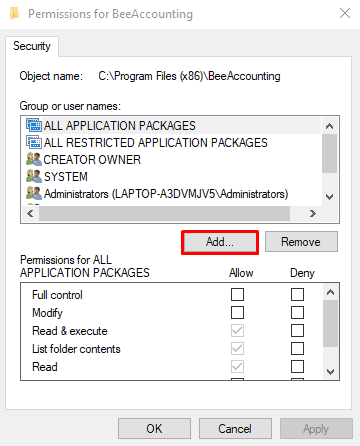Click the Add... button

coord(220,242)
